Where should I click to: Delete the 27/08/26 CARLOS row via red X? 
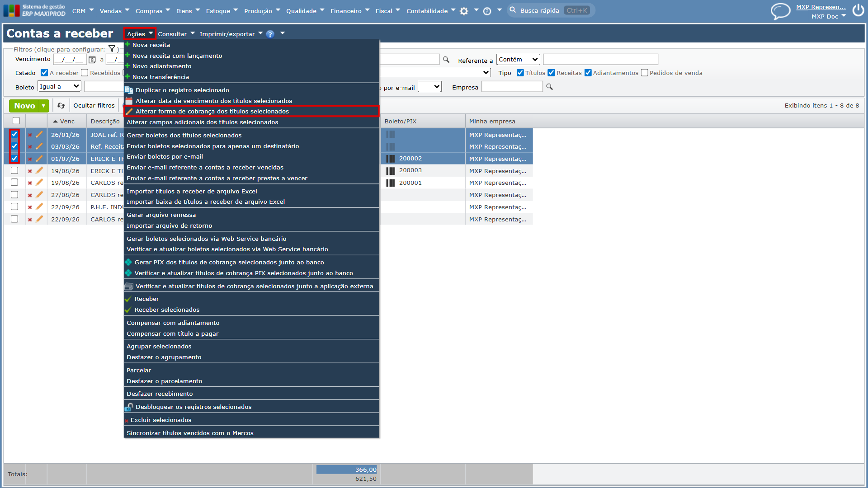click(x=30, y=195)
